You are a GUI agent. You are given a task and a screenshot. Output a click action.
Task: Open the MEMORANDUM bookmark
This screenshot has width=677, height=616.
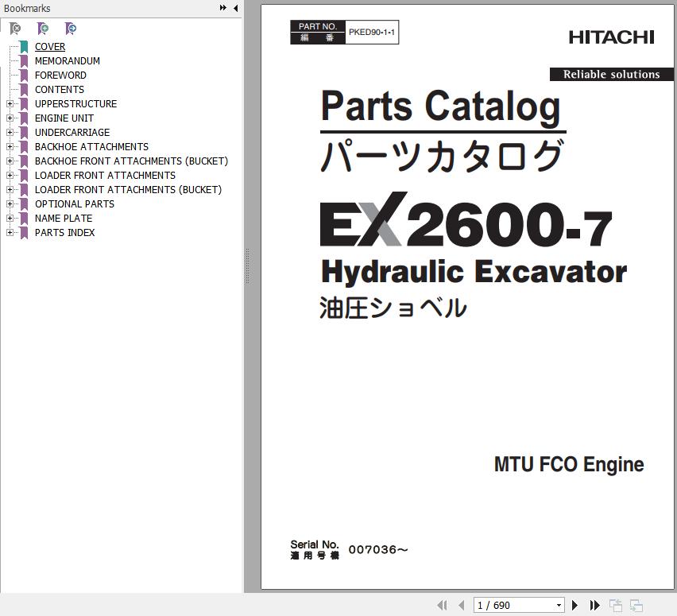[68, 61]
